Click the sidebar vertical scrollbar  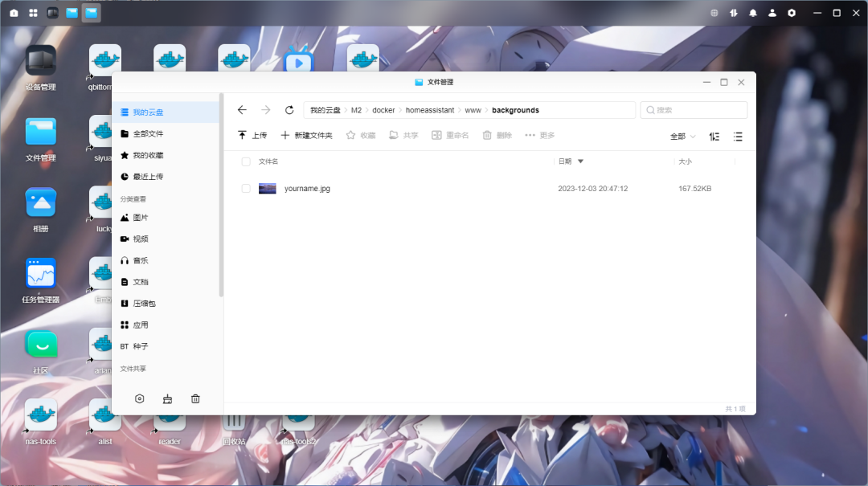click(222, 195)
